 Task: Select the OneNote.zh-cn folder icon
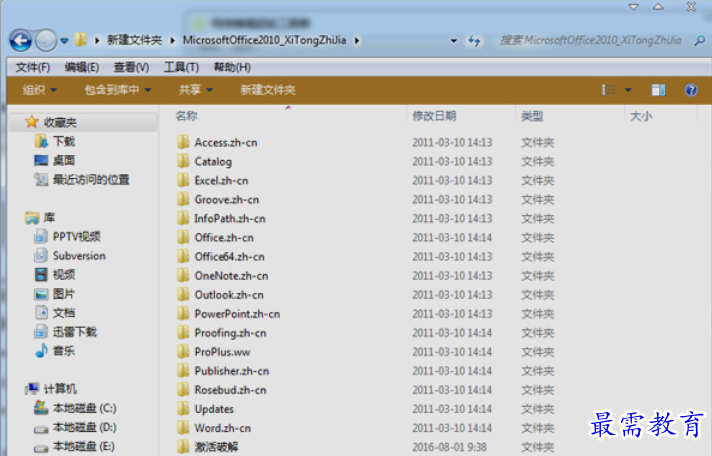[x=183, y=276]
